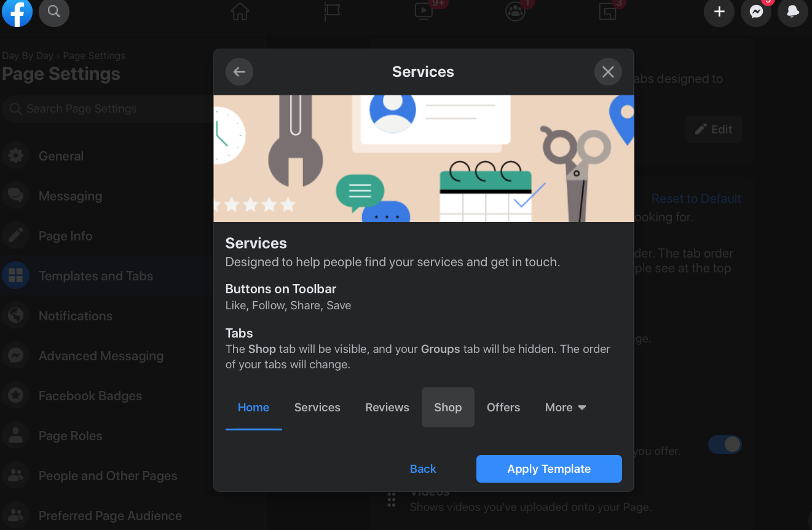Open the Facebook home logo

(x=17, y=12)
